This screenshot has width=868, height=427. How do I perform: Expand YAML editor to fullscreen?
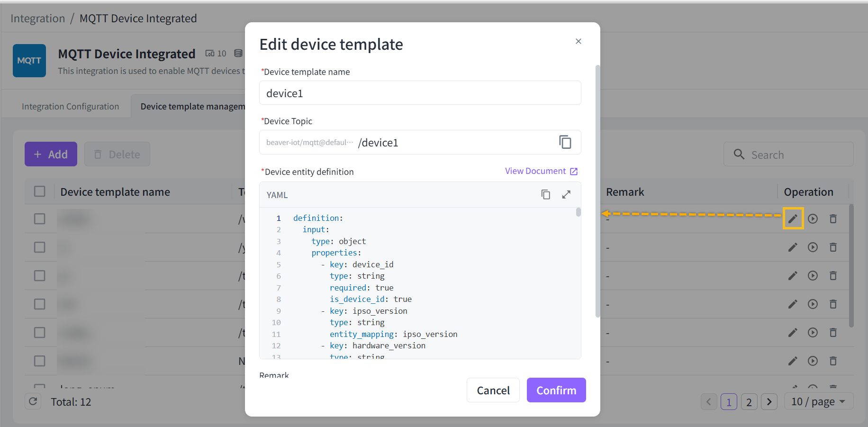[566, 195]
